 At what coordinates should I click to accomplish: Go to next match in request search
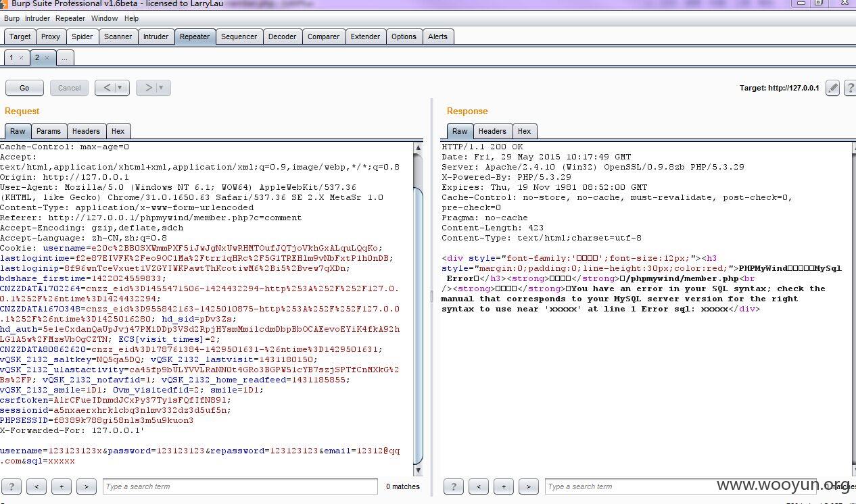[87, 486]
